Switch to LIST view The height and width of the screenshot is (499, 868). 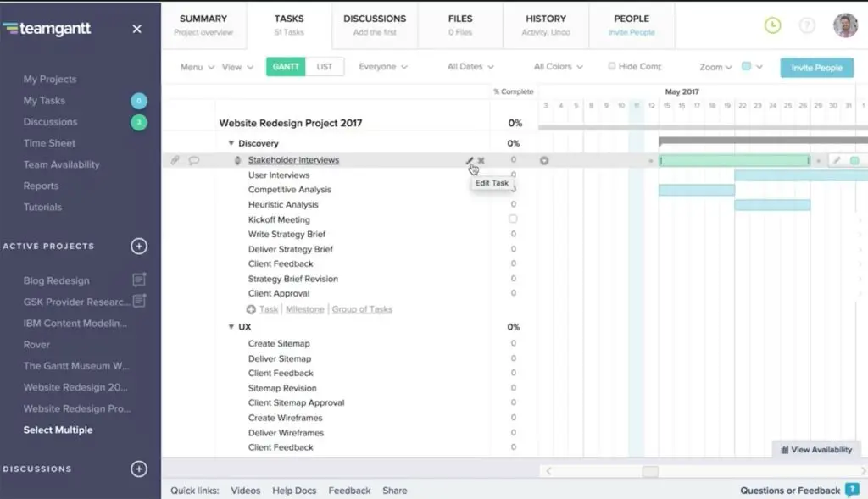(x=325, y=67)
